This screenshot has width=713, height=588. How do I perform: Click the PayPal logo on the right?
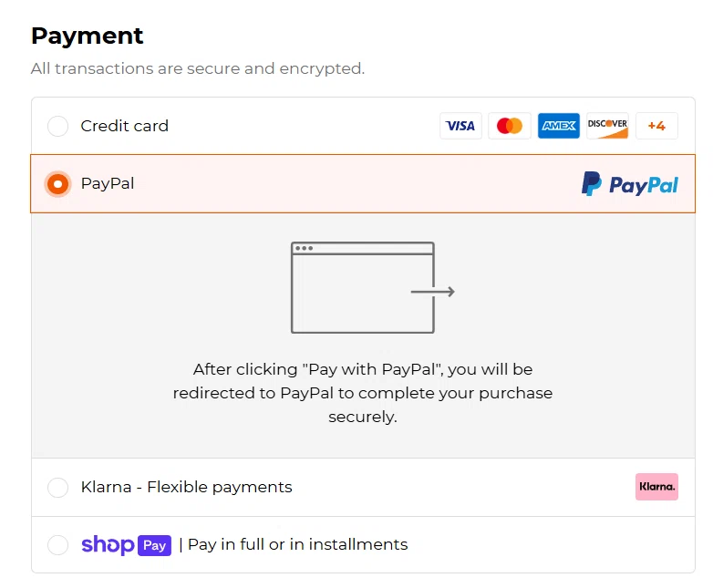point(630,184)
